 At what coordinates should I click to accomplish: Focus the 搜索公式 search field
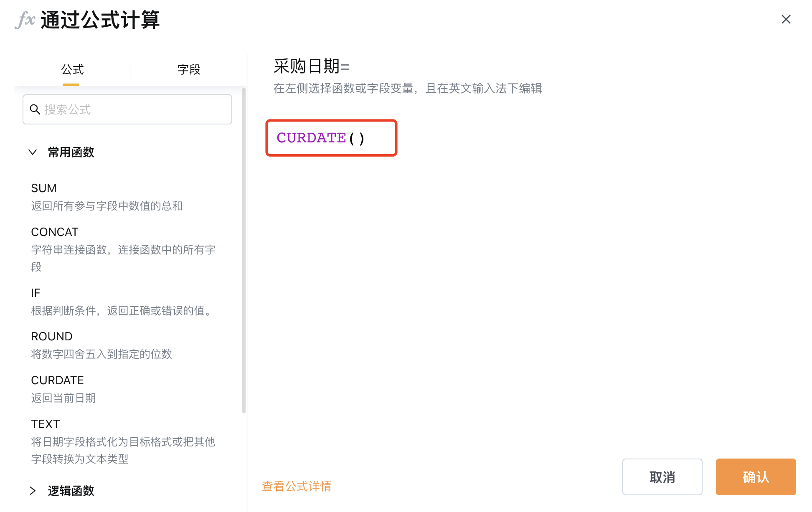(127, 109)
